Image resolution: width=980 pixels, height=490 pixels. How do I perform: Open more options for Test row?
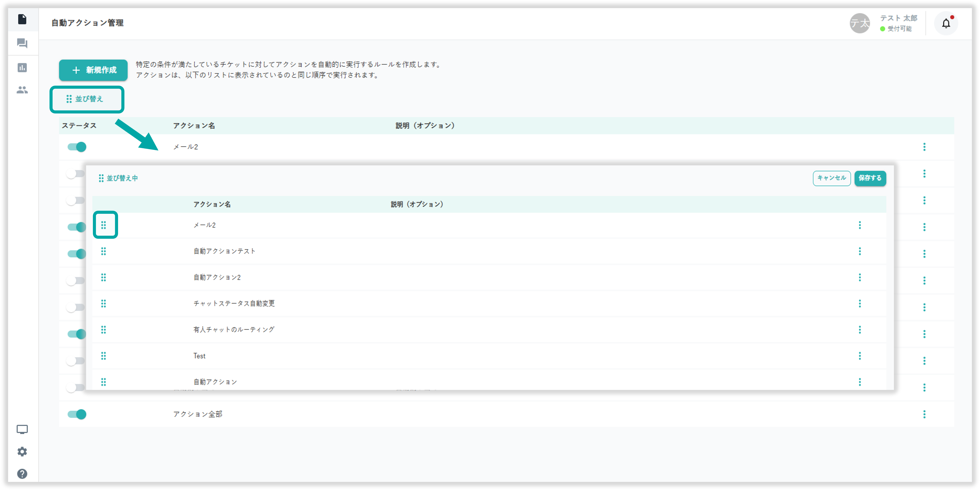859,356
